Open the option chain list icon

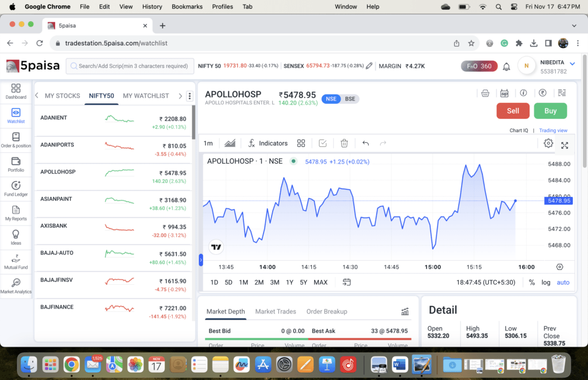click(x=562, y=93)
